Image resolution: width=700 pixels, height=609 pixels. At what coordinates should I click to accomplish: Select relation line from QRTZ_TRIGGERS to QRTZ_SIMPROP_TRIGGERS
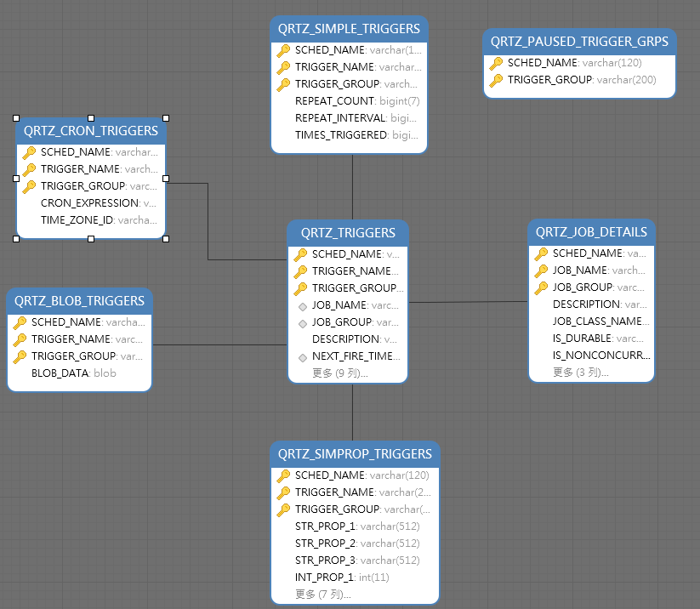pos(353,412)
